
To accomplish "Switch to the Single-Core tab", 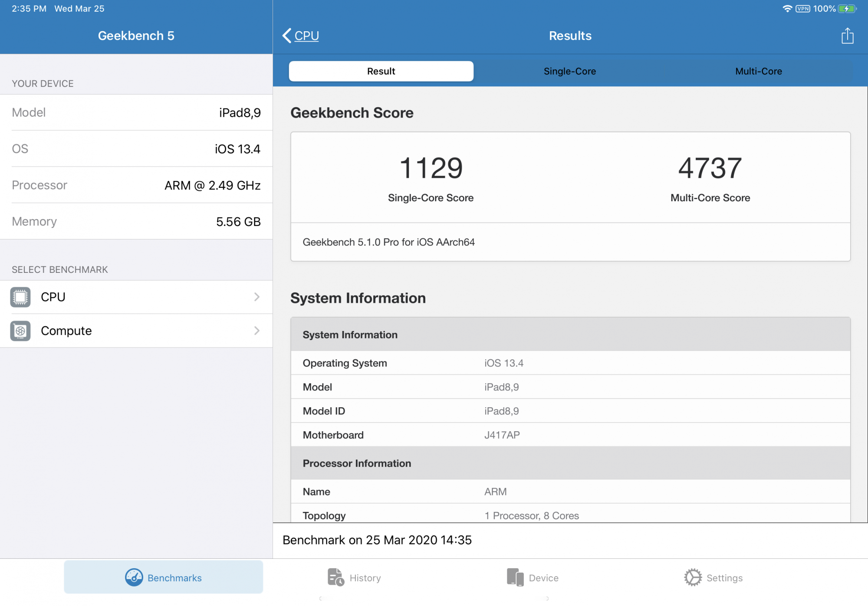I will [569, 71].
